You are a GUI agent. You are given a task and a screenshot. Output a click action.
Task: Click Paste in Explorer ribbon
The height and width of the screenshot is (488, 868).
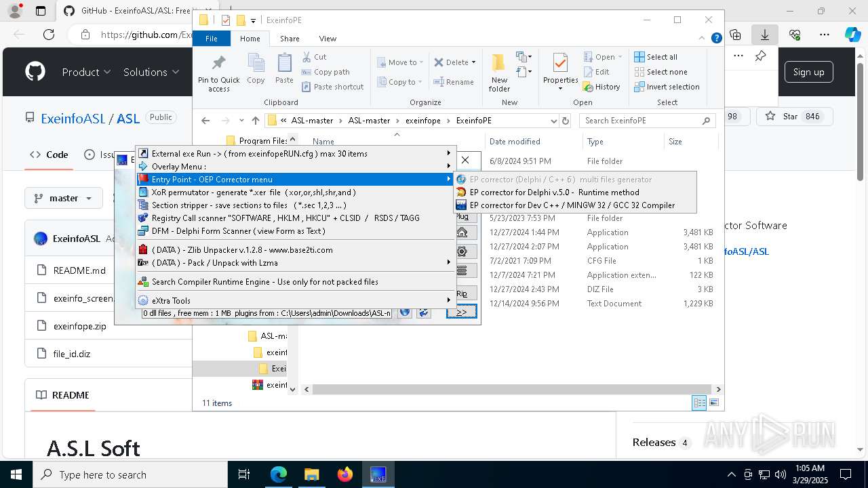pyautogui.click(x=284, y=69)
